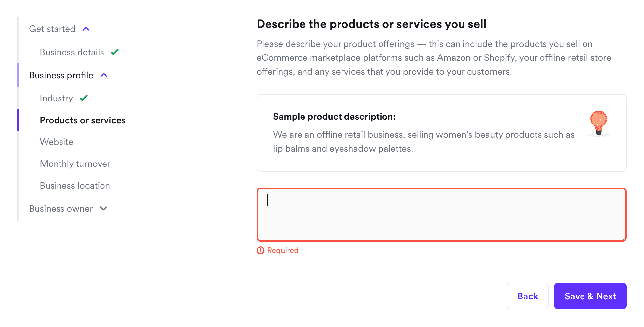Focus the product description text area

(x=441, y=215)
